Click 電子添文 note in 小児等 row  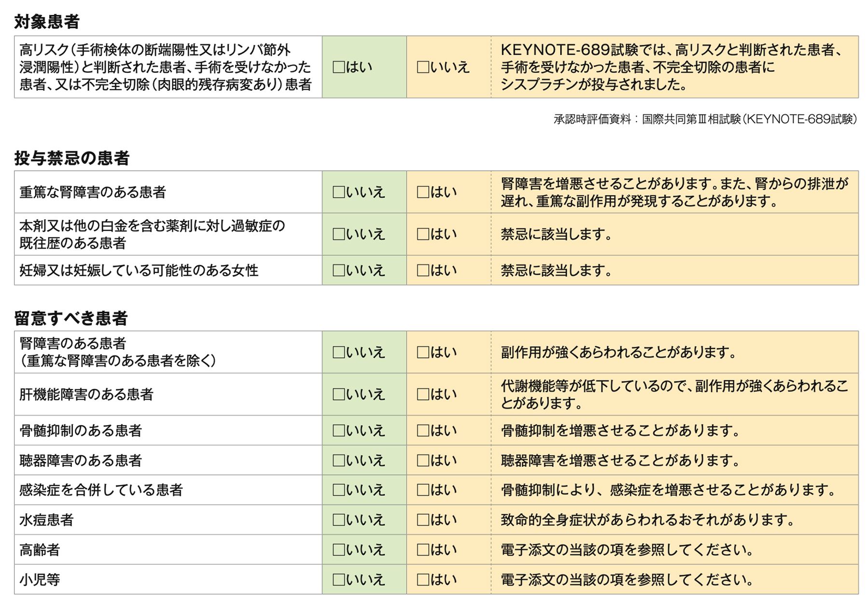627,580
